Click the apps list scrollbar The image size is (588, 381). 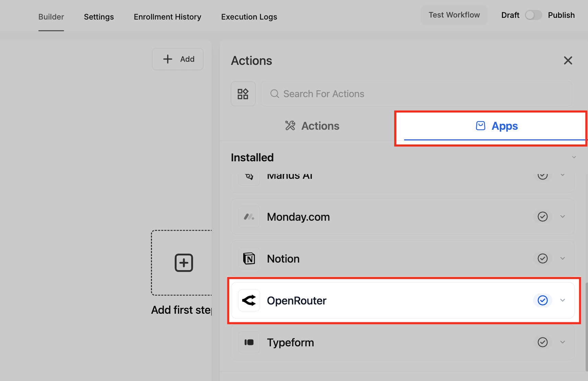pos(587,327)
